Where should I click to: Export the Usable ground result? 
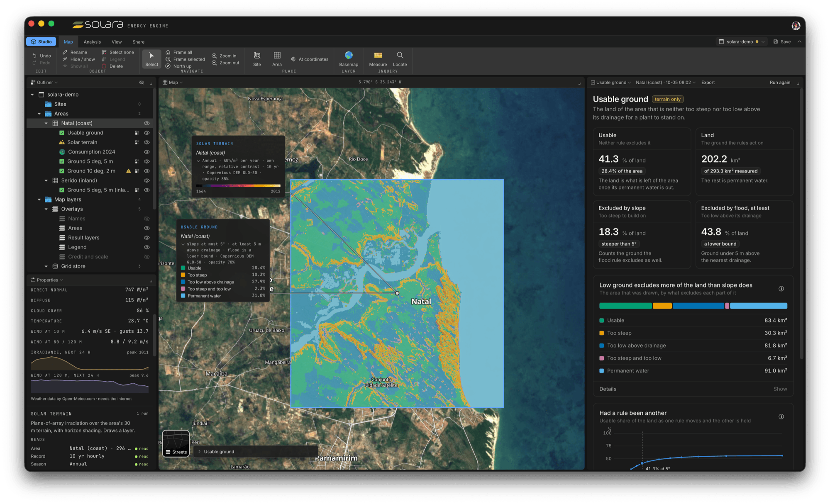pyautogui.click(x=708, y=83)
